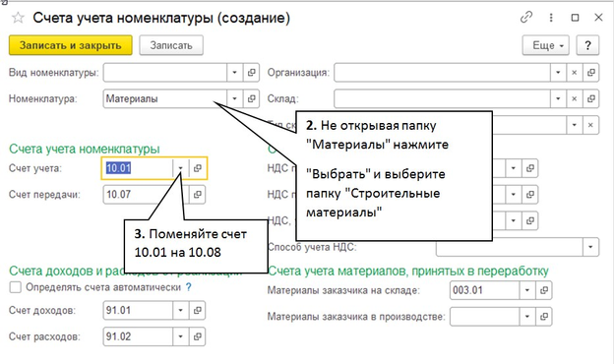Open the three-dot window menu
The width and height of the screenshot is (614, 364).
click(551, 18)
